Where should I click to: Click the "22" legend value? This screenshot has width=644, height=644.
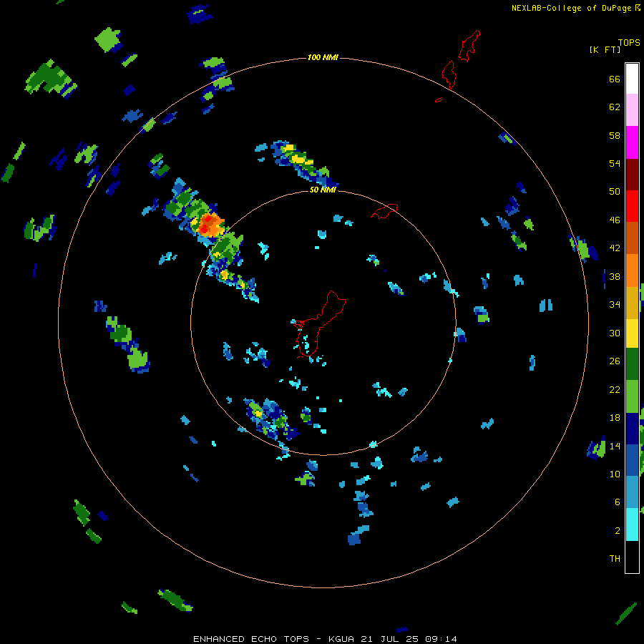[x=615, y=389]
